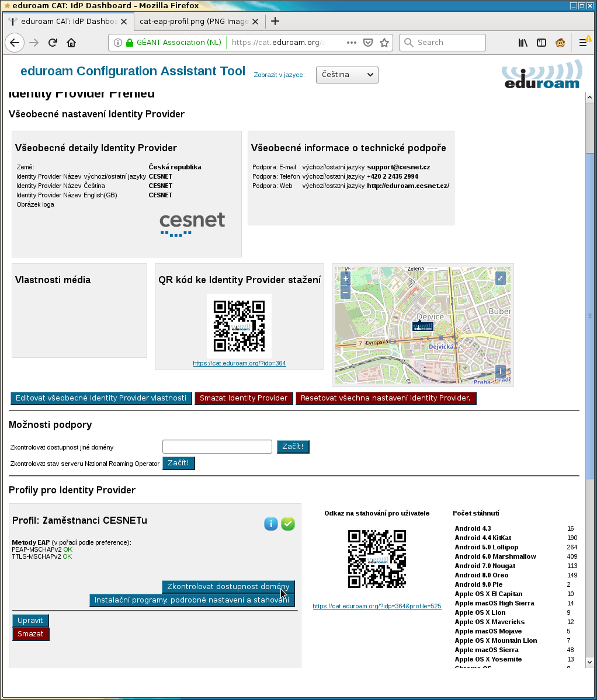Click the eduroam logo in header
Screen dimensions: 597x700
[542, 75]
